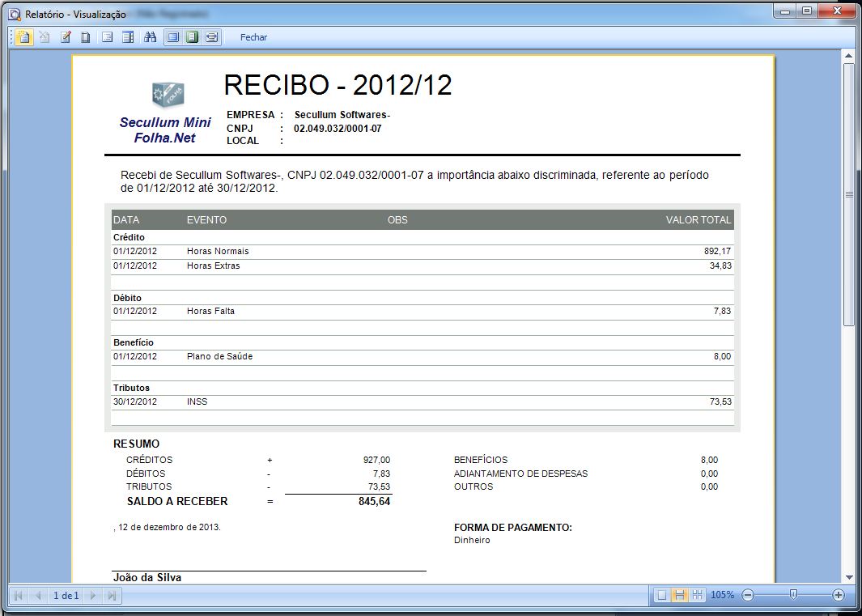Image resolution: width=862 pixels, height=616 pixels.
Task: Maximize the report preview window
Action: tap(806, 11)
